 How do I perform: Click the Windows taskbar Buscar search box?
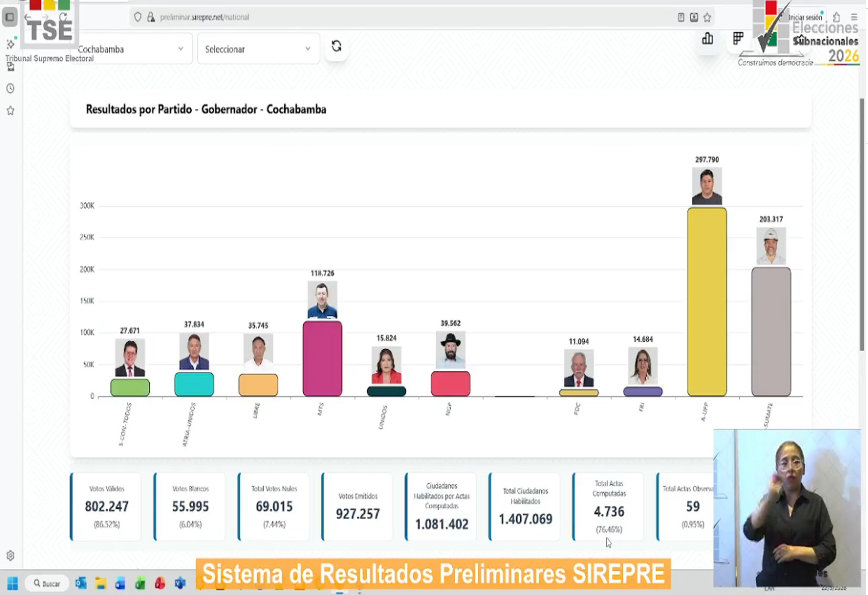coord(47,584)
